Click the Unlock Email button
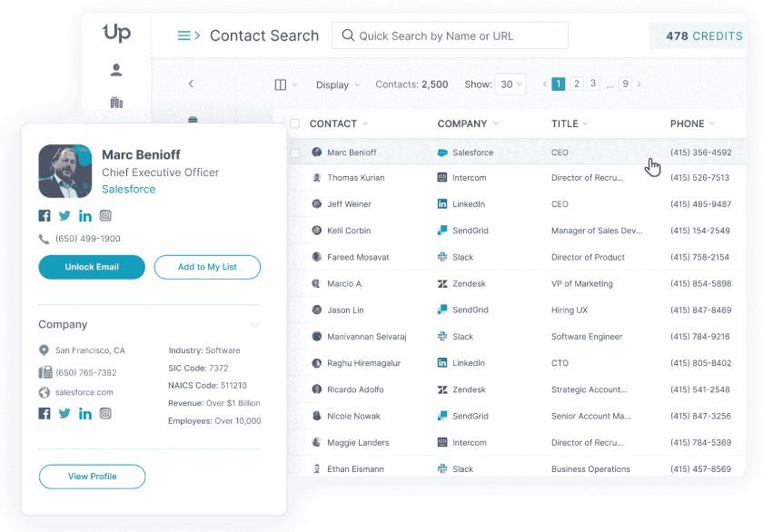This screenshot has height=532, width=763. 92,267
